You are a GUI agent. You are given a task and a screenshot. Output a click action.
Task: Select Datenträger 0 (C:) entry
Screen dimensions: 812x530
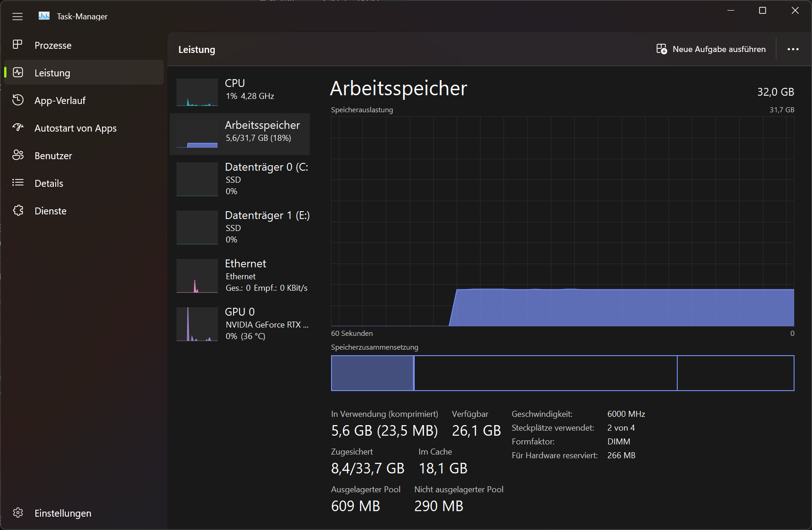240,179
